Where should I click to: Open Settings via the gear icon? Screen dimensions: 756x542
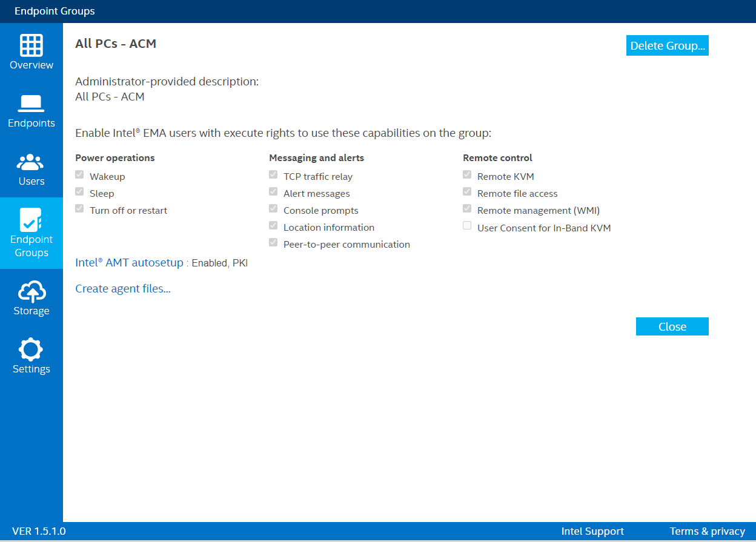(31, 348)
